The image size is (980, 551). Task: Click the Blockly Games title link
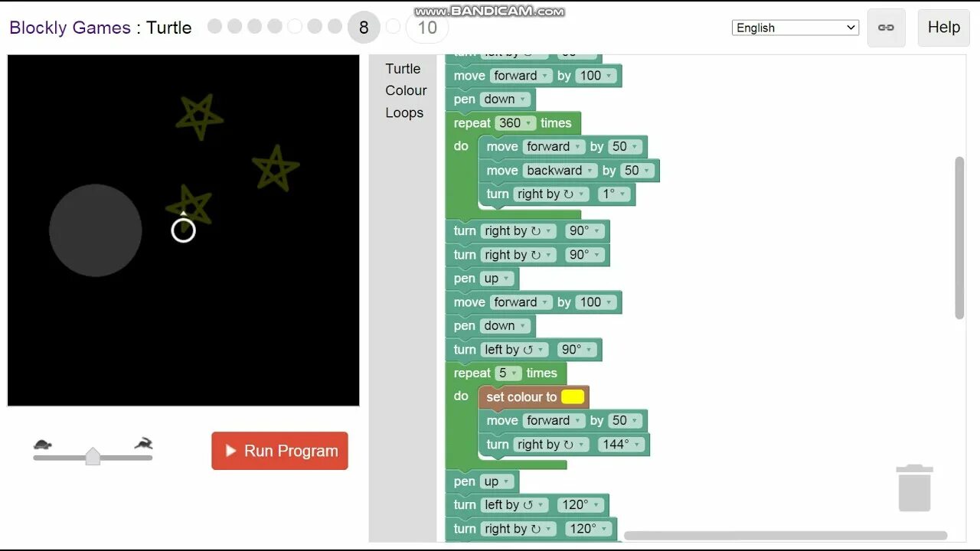click(x=70, y=28)
